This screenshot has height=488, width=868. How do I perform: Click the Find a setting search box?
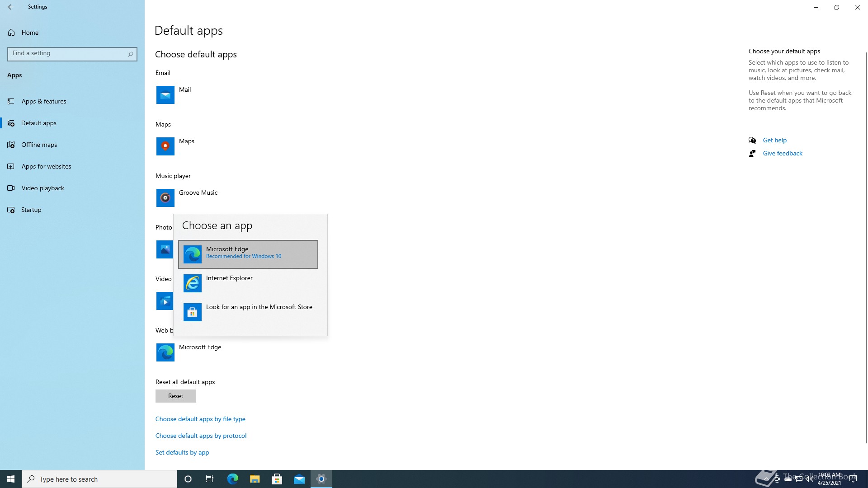68,53
